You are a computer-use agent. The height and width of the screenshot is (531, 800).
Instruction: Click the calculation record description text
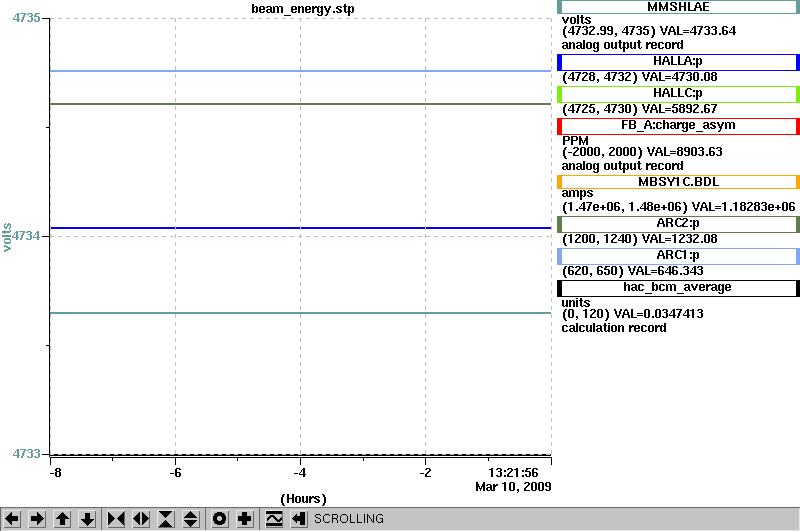tap(614, 328)
